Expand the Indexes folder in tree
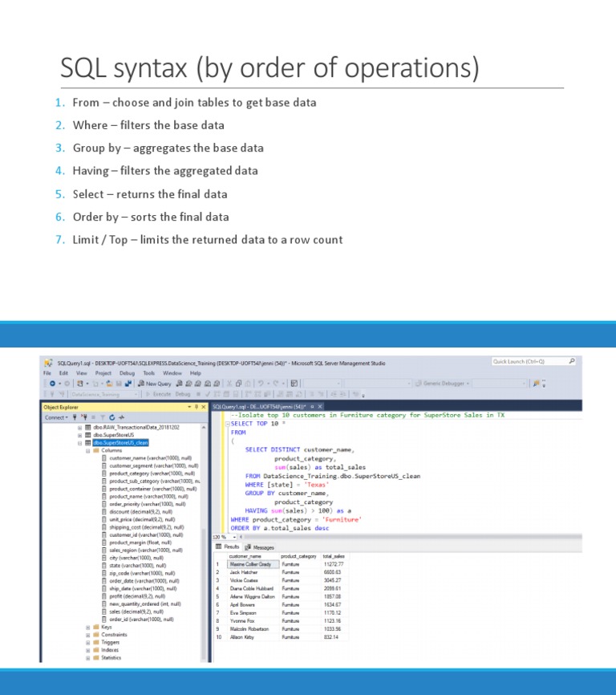The image size is (616, 695). (x=88, y=650)
